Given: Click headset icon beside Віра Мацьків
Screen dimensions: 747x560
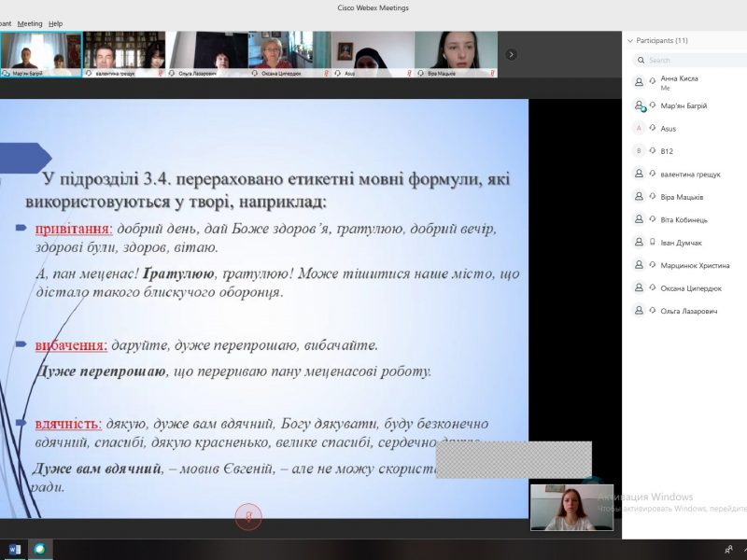Looking at the screenshot, I should (x=639, y=196).
